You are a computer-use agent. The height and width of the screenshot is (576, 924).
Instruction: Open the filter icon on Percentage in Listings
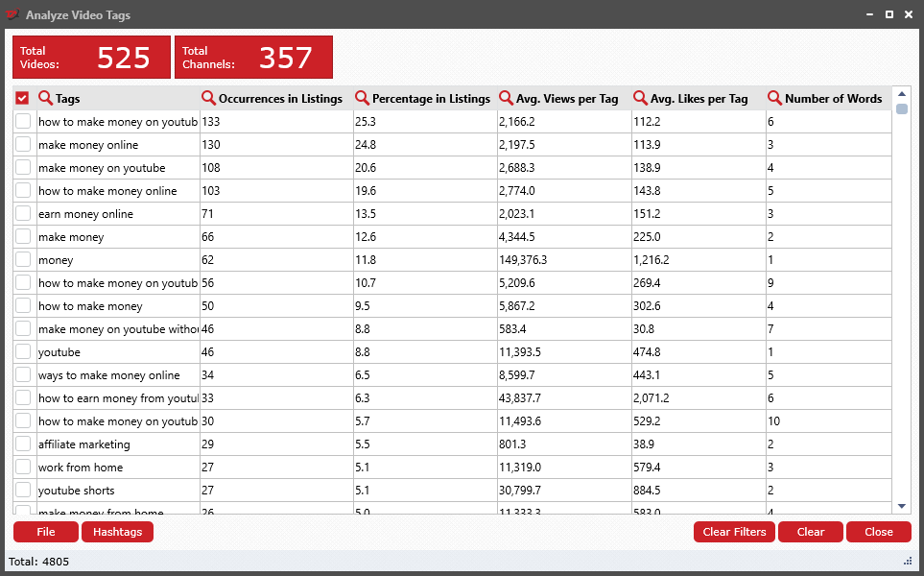click(362, 98)
